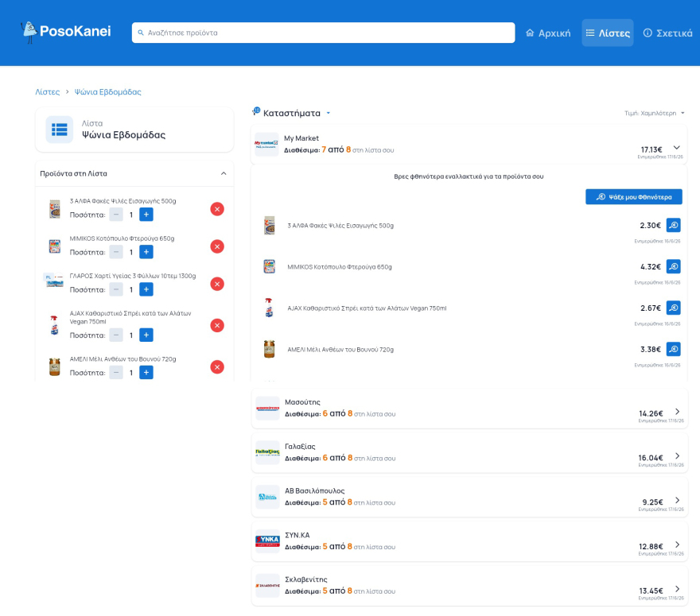Click the 14.26€ Μασούτης total
The width and height of the screenshot is (700, 616).
click(x=651, y=413)
